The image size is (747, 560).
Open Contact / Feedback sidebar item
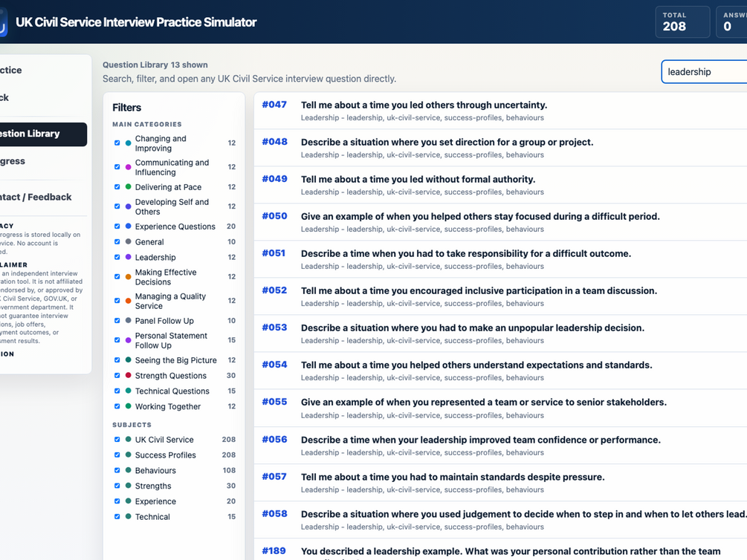click(43, 197)
